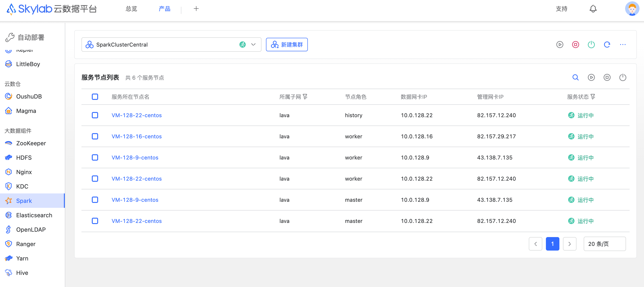This screenshot has width=644, height=287.
Task: Click the running status icon in cluster selector
Action: tap(243, 45)
